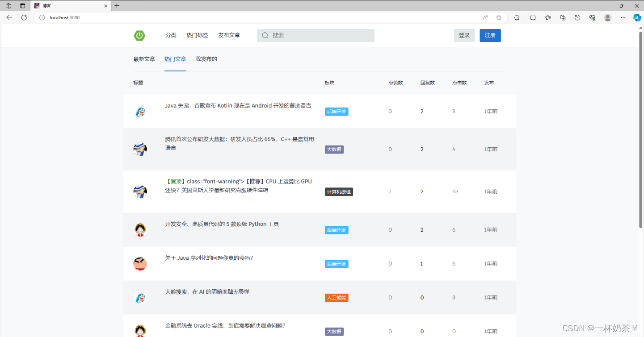644x337 pixels.
Task: Click the 点赞数 column header
Action: 396,83
